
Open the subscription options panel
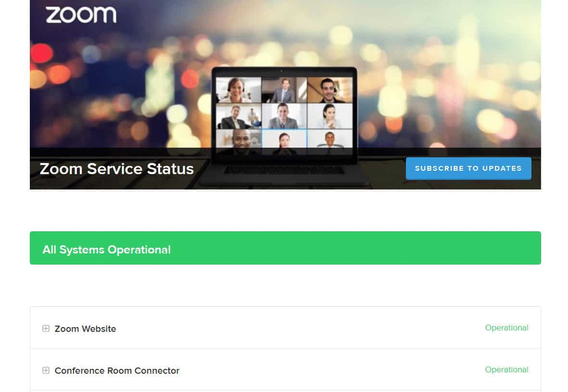point(468,168)
